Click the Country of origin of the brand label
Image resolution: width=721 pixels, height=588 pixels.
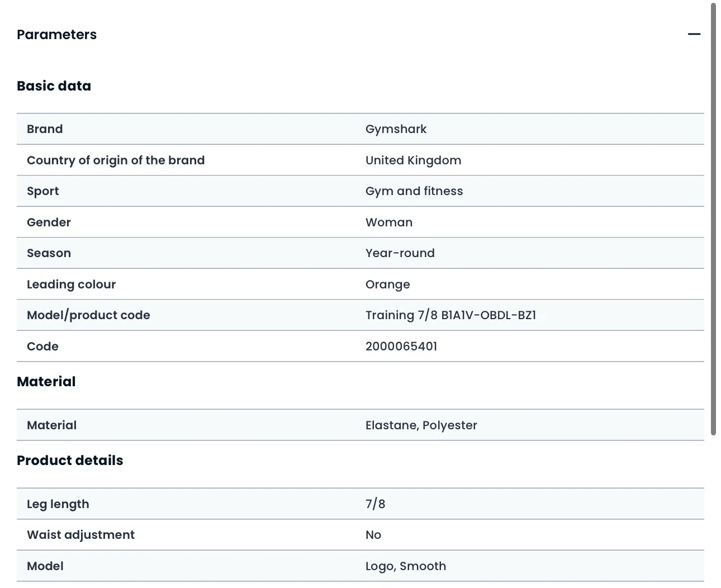(x=116, y=160)
